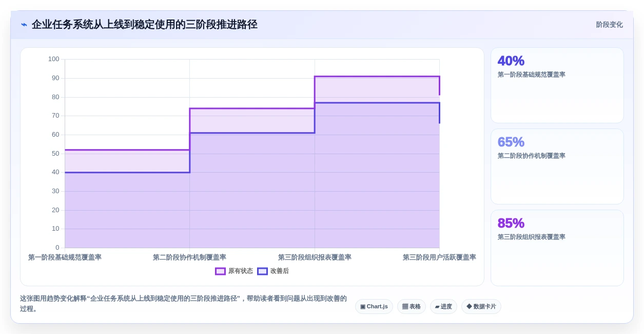644x334 pixels.
Task: Click y-axis value 50
Action: (x=55, y=154)
